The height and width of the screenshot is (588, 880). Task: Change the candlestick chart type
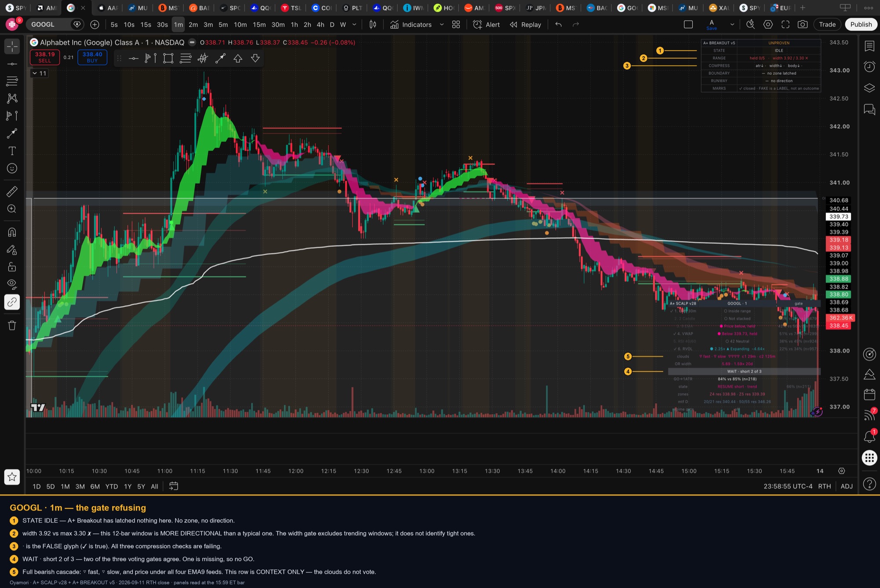373,25
